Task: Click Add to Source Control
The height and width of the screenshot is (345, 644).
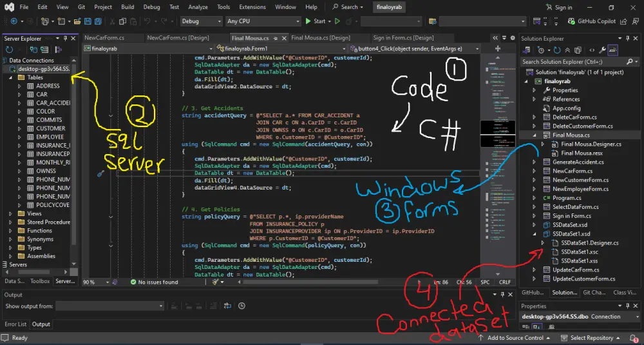Action: tap(515, 338)
